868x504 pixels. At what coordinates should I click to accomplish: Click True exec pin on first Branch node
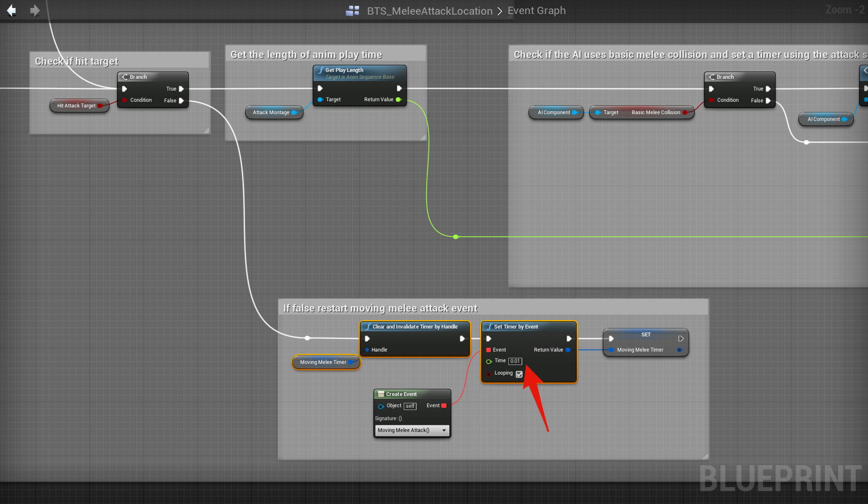[x=181, y=89]
